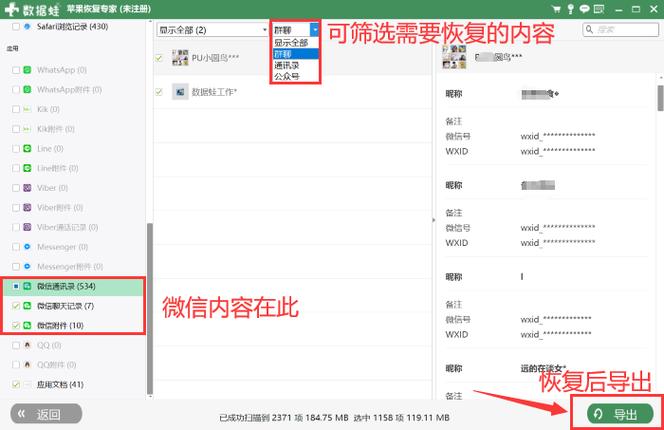Image resolution: width=664 pixels, height=430 pixels.
Task: Click the 群聊 filter dropdown arrow
Action: 315,30
